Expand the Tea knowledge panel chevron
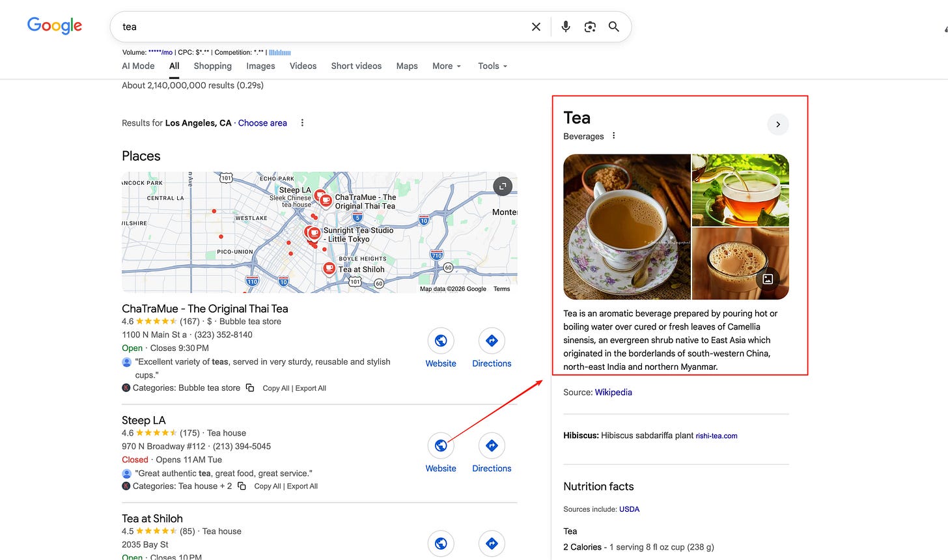The image size is (948, 560). (x=778, y=124)
